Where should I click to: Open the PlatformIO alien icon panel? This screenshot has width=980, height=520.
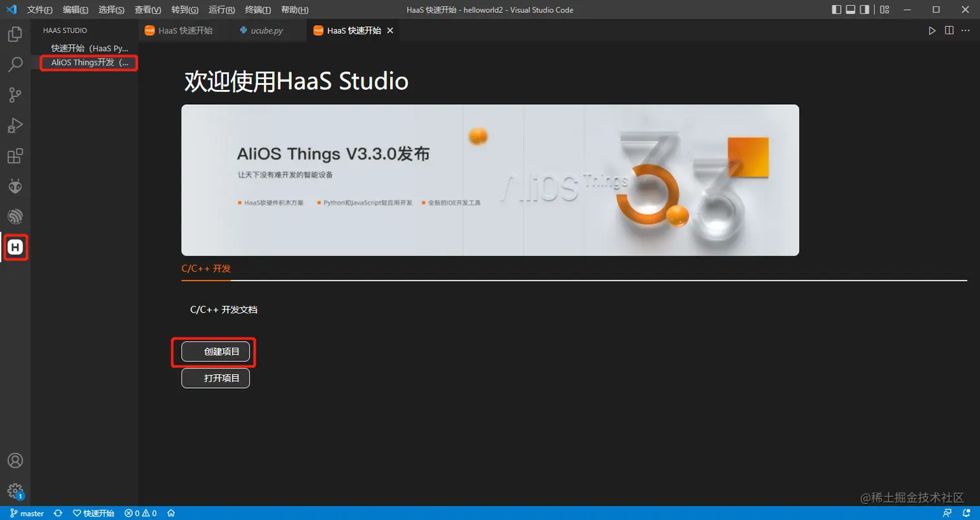tap(15, 187)
